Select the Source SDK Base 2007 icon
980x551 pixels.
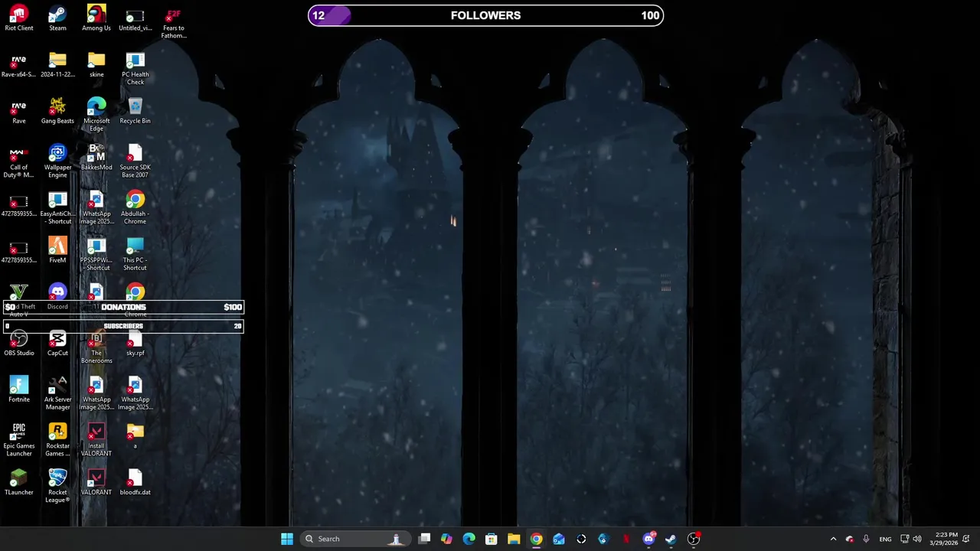pos(135,161)
